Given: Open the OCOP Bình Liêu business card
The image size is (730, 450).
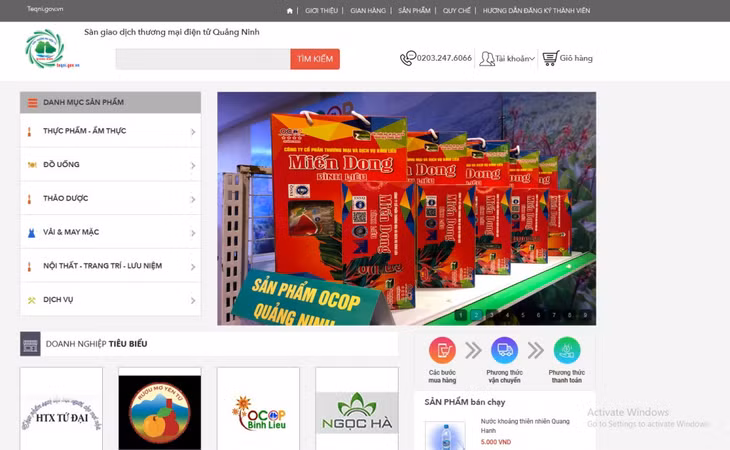Looking at the screenshot, I should (x=258, y=409).
